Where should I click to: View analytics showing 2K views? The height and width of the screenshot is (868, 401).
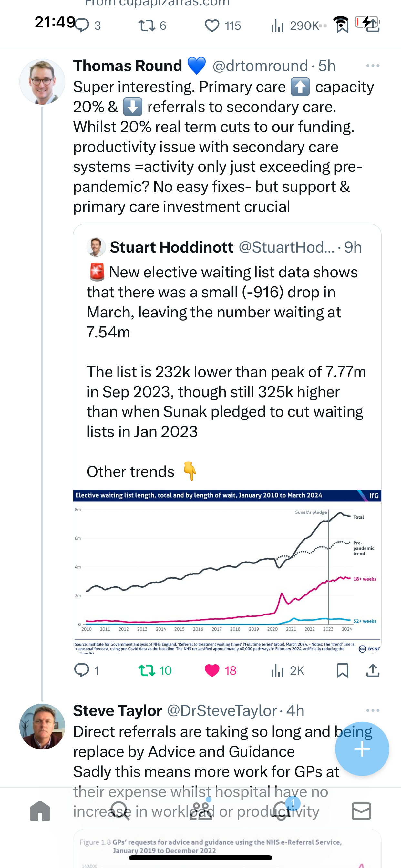[x=287, y=670]
